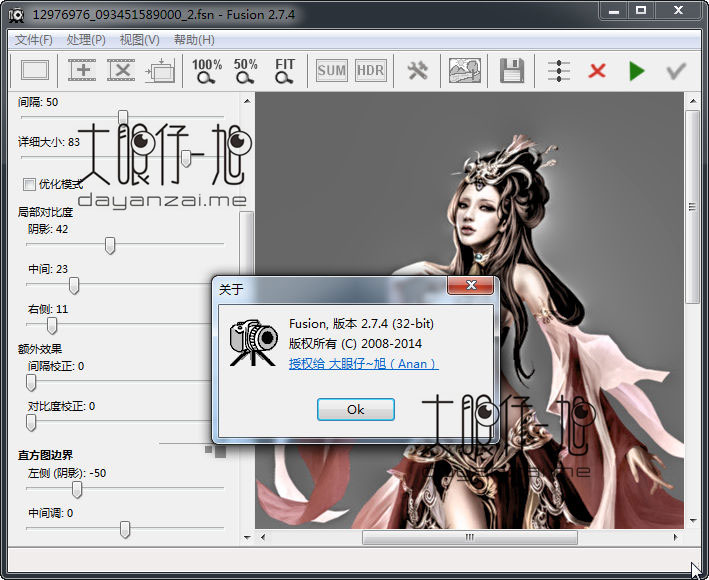The width and height of the screenshot is (709, 580).
Task: Click the 中间调 slider handle
Action: coord(125,529)
